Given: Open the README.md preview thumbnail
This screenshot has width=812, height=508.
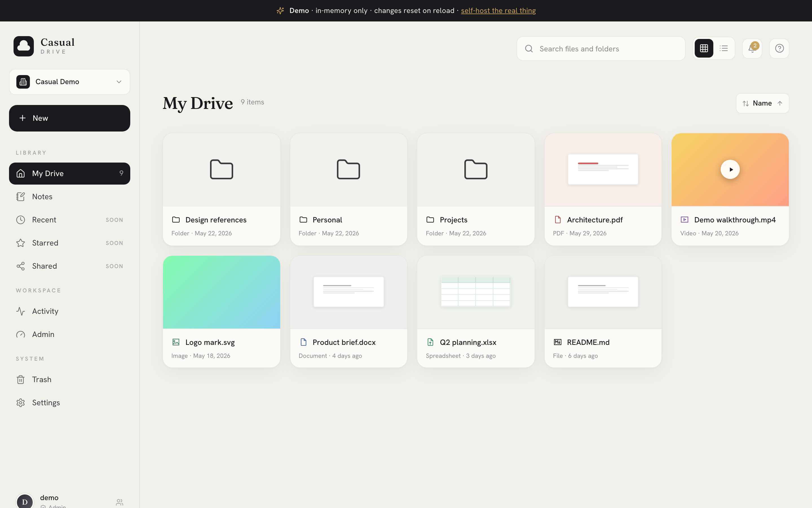Looking at the screenshot, I should pyautogui.click(x=603, y=292).
